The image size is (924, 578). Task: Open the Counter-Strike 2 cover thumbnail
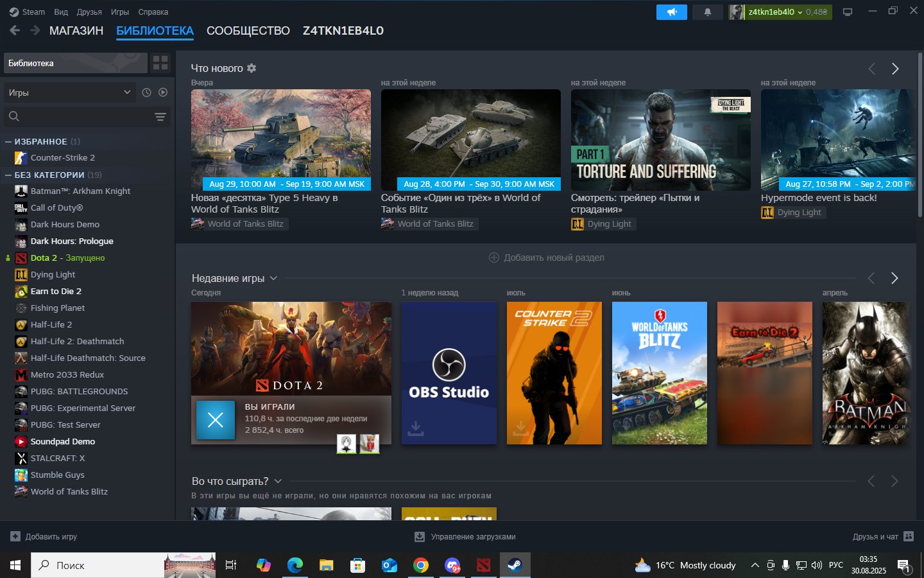tap(554, 373)
